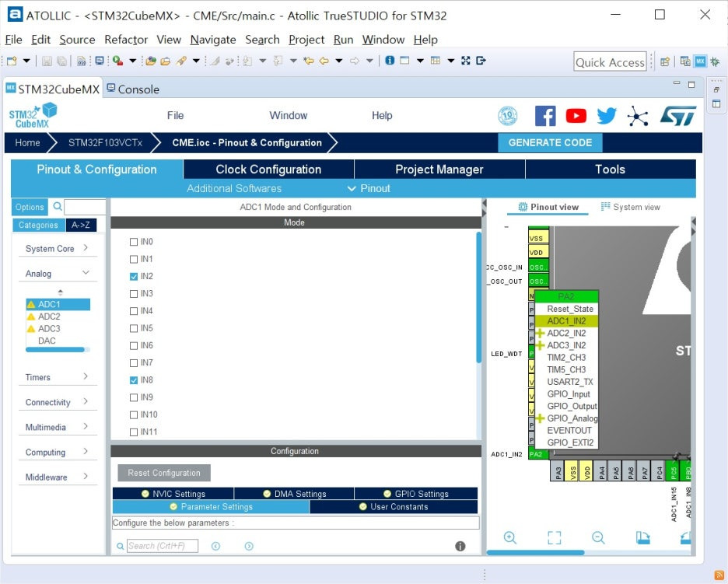
Task: Click the monitor icon in toolbar
Action: click(x=99, y=61)
